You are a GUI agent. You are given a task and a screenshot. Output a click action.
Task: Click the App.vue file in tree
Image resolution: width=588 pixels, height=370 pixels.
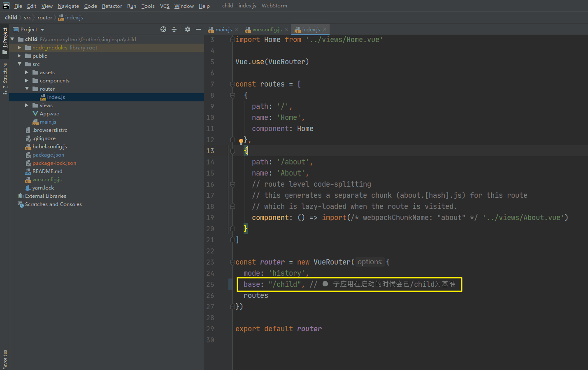pyautogui.click(x=49, y=114)
